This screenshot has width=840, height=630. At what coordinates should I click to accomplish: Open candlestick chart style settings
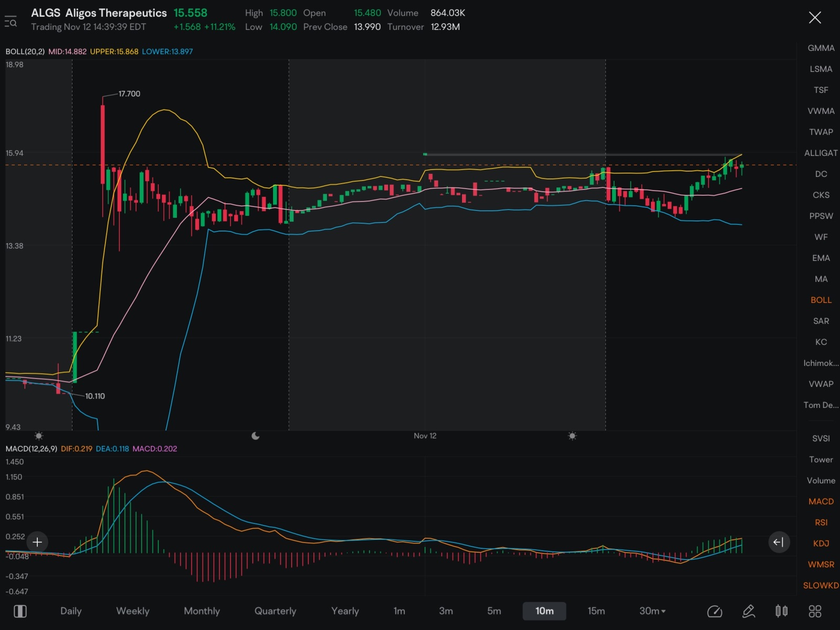pyautogui.click(x=782, y=611)
